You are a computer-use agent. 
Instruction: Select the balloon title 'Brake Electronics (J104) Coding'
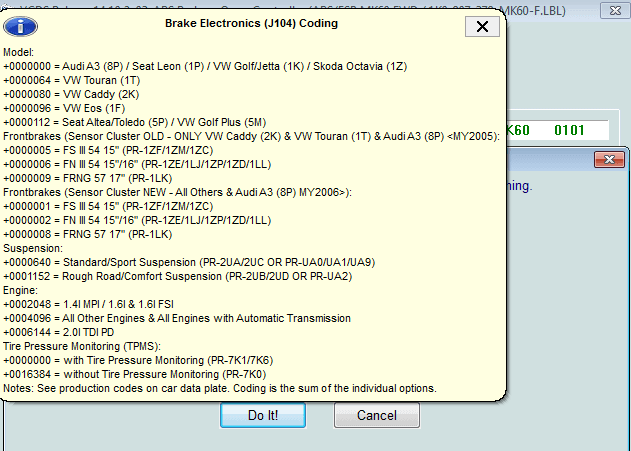pyautogui.click(x=252, y=23)
